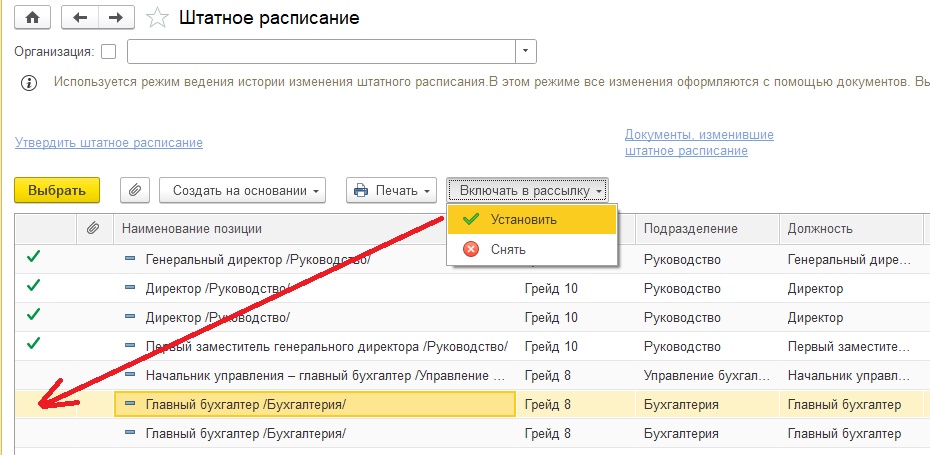This screenshot has width=930, height=455.
Task: Add Штатное расписание to favorites star
Action: point(157,18)
